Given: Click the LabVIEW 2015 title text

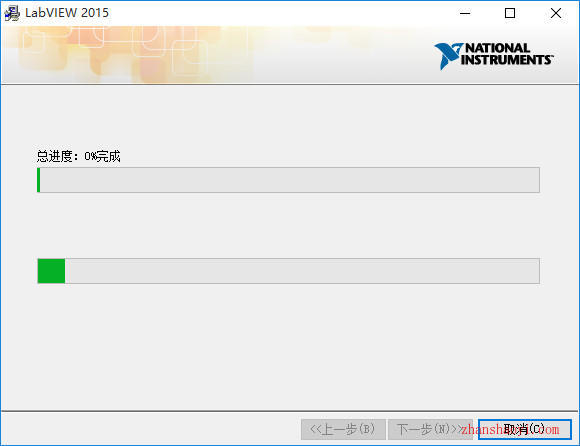Looking at the screenshot, I should pyautogui.click(x=67, y=13).
